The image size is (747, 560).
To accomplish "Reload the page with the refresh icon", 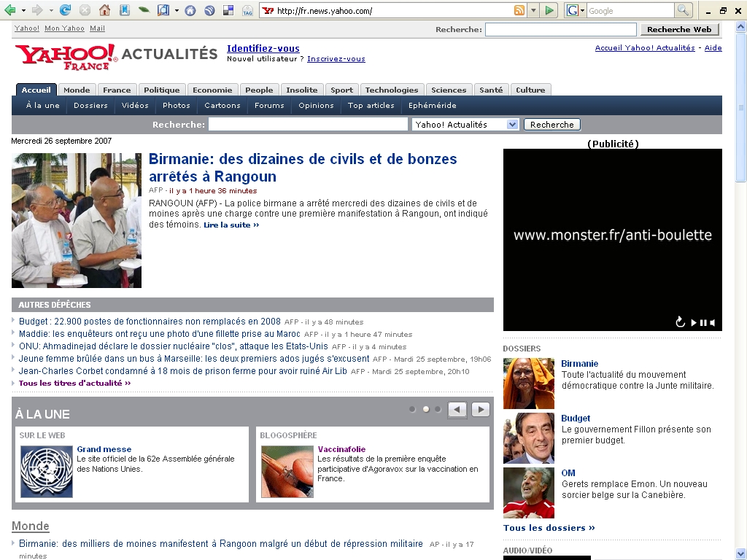I will [66, 10].
